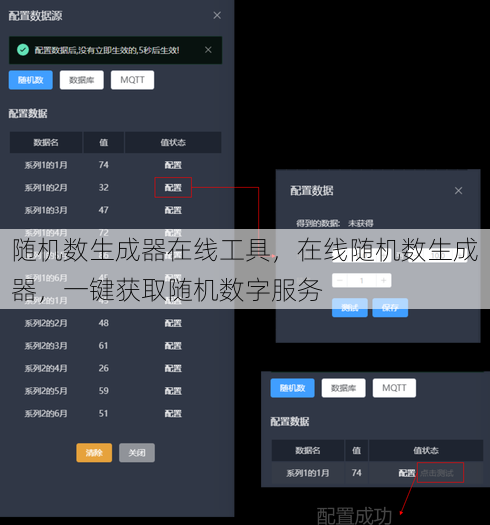Click the 系列2的4月 name cell
Screen dimensions: 490x525
click(x=46, y=368)
